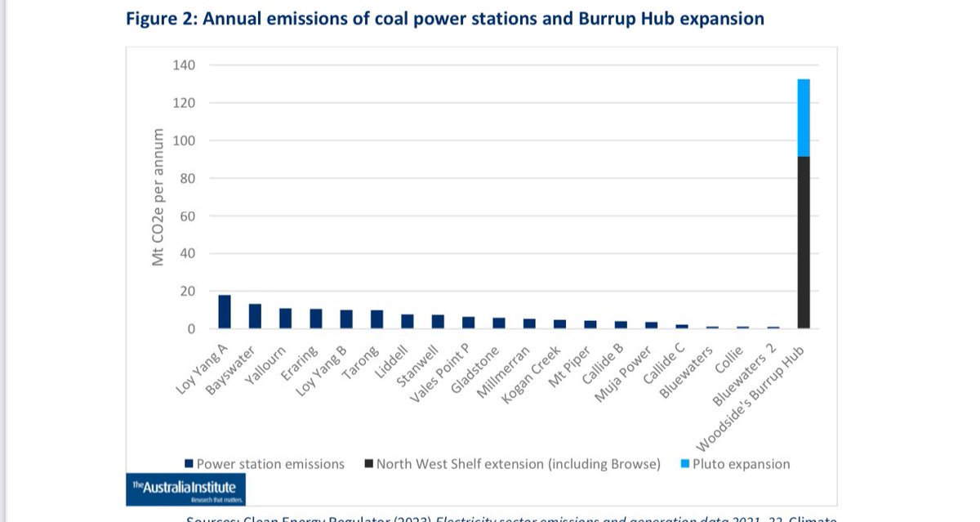Click the dark North West Shelf bar segment

[x=804, y=243]
